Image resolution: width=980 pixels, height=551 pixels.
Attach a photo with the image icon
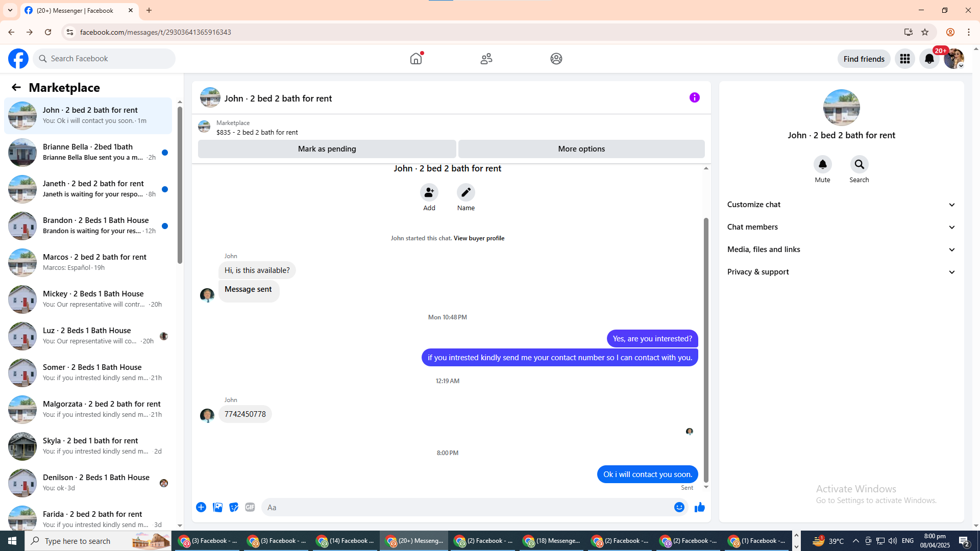[x=217, y=507]
